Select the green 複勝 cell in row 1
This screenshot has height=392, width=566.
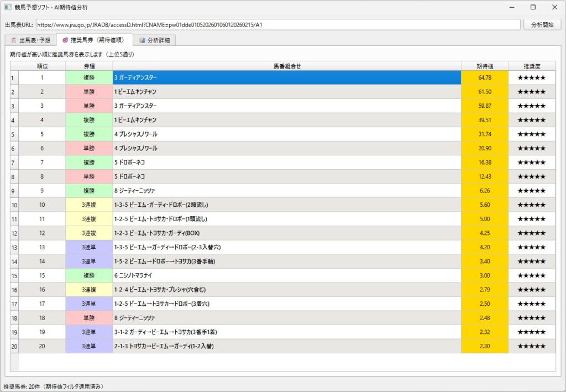88,78
